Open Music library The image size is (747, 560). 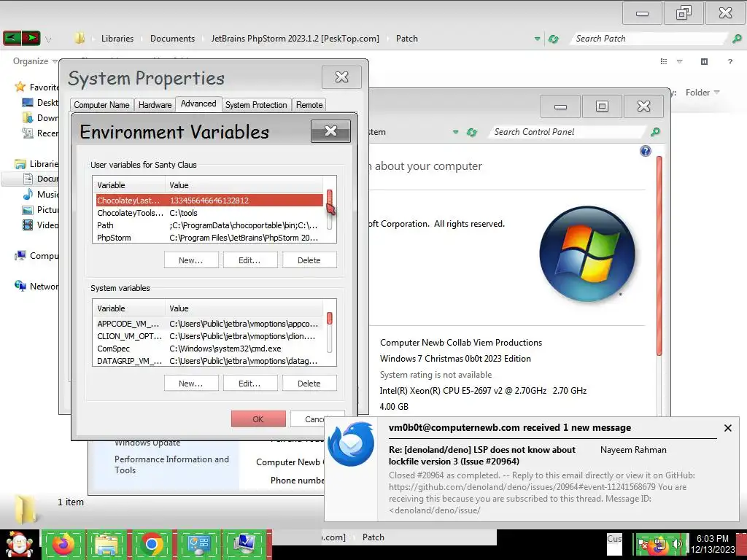pyautogui.click(x=41, y=194)
